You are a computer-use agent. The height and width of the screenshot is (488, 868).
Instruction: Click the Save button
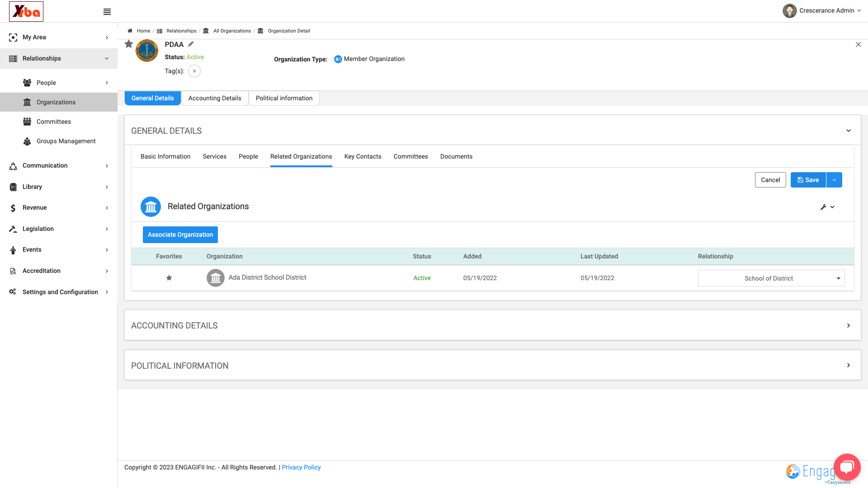808,180
